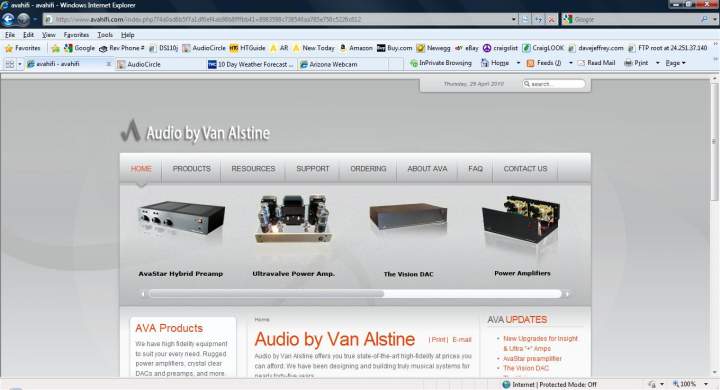720x390 pixels.
Task: Open the Rev Phone # bookmark
Action: click(122, 48)
